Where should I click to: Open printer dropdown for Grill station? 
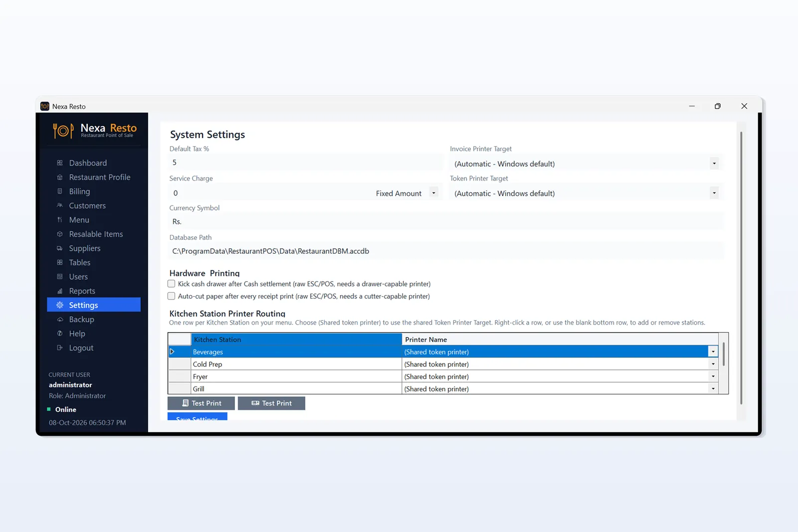pyautogui.click(x=713, y=389)
